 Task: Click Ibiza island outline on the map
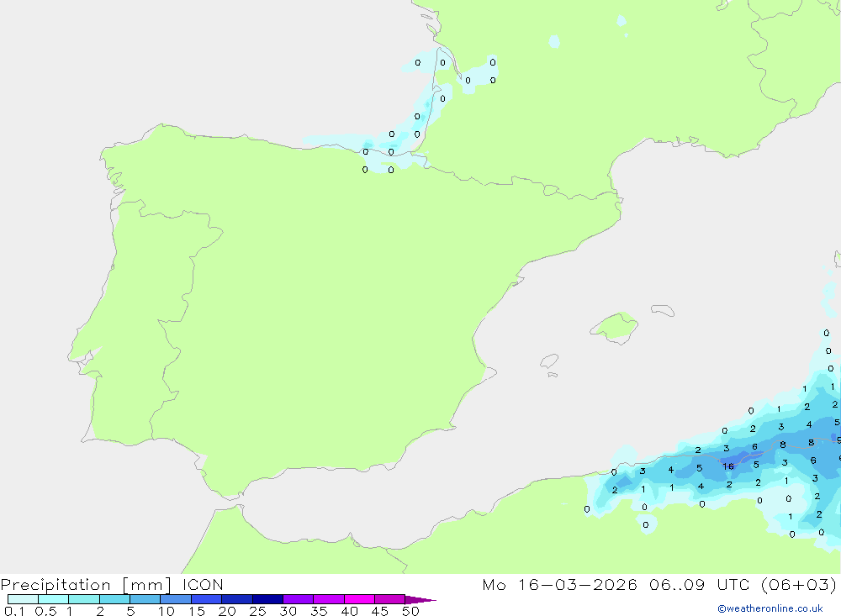pyautogui.click(x=549, y=361)
